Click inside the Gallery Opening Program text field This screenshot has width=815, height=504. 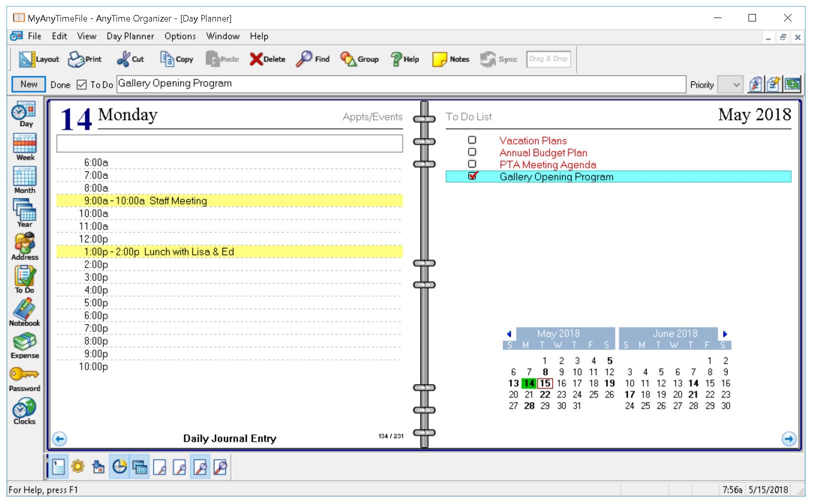[x=350, y=83]
